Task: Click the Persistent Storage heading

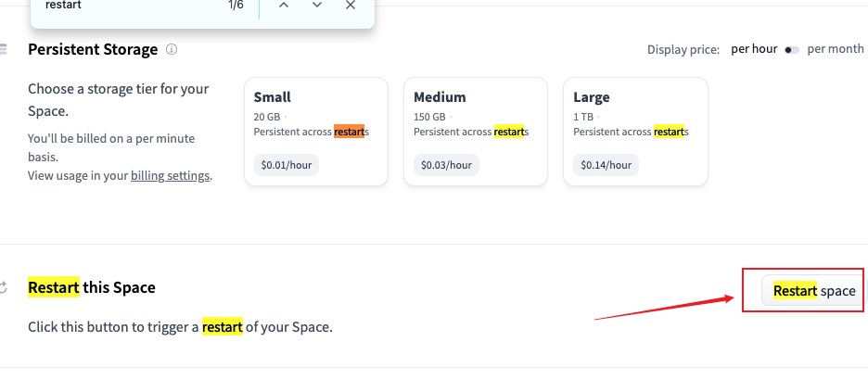Action: pos(93,50)
